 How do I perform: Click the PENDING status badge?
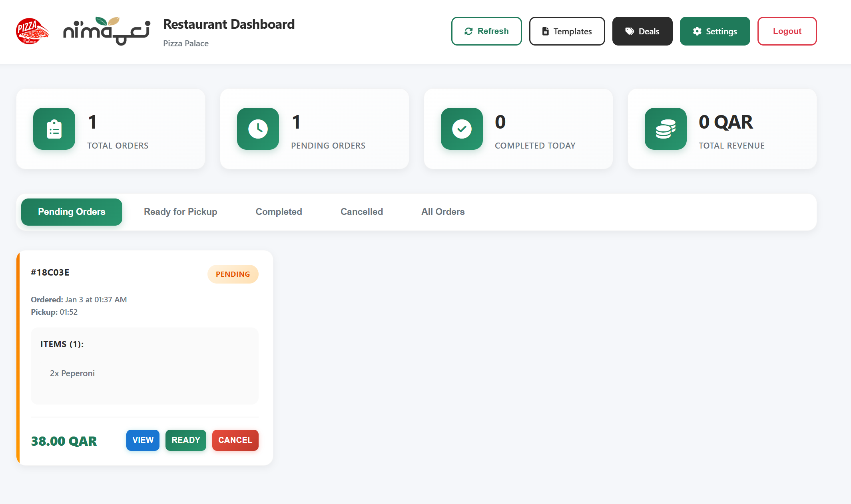[x=233, y=274]
